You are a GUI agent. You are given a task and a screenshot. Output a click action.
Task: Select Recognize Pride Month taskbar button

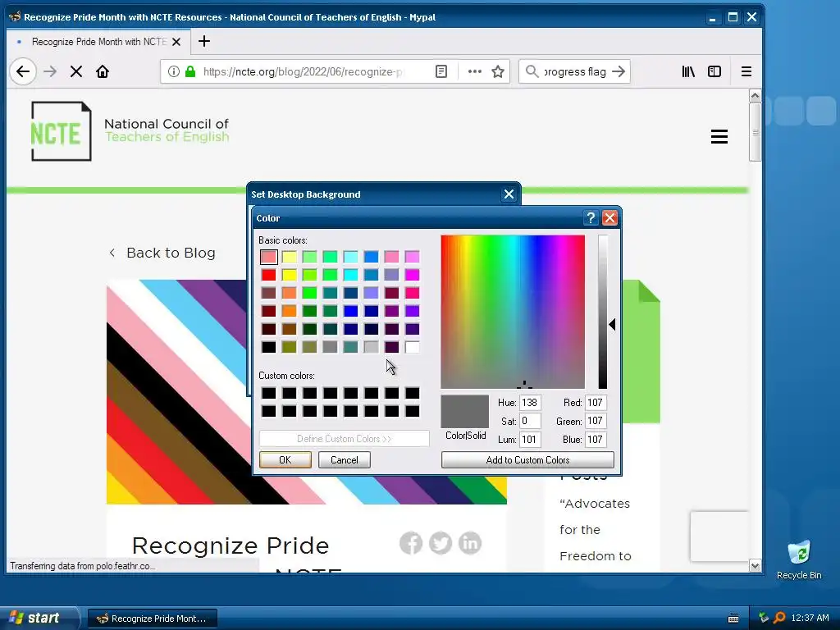[x=152, y=619]
